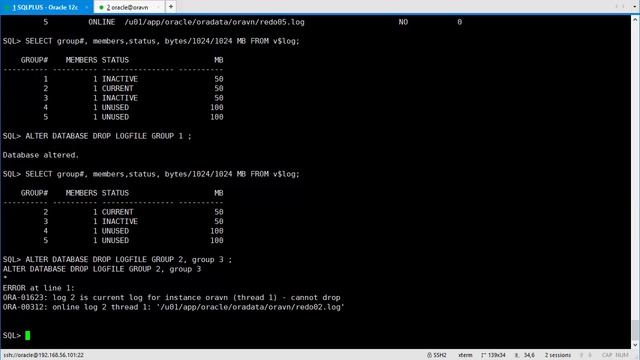Click the ERROR at line 1: text
Image resolution: width=640 pixels, height=360 pixels.
[x=39, y=288]
